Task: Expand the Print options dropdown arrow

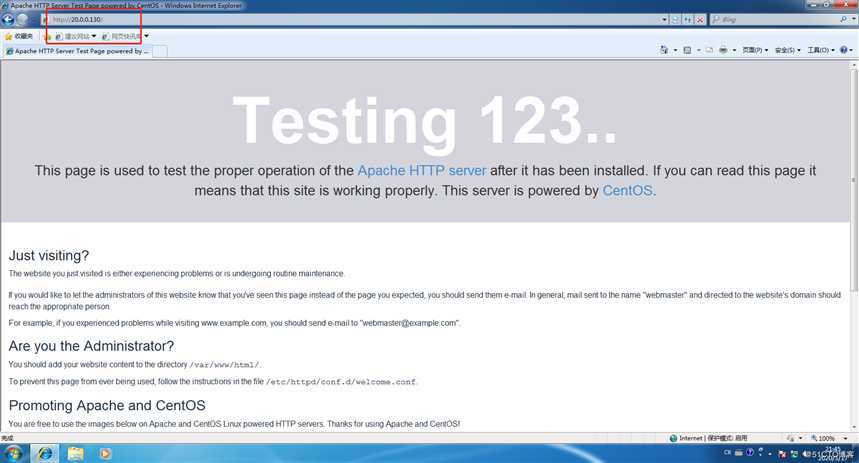Action: coord(734,50)
